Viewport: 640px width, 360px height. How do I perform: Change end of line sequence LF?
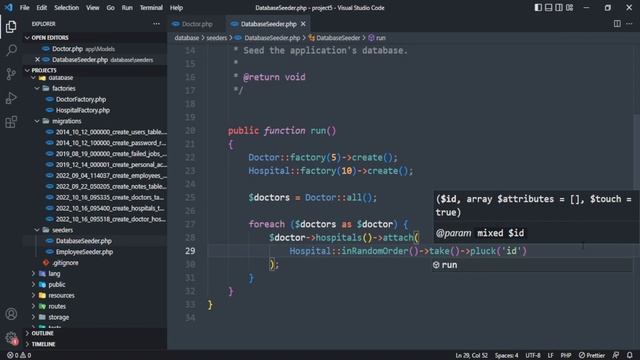click(550, 356)
